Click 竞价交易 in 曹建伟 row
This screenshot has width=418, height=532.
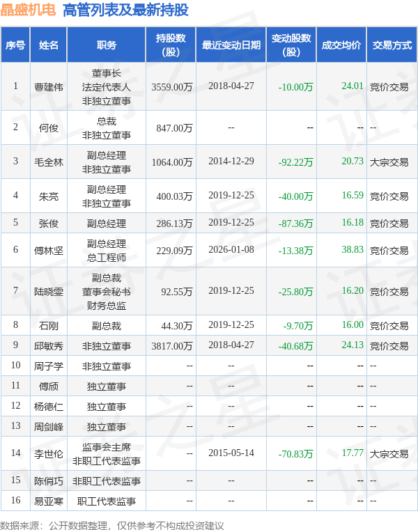(389, 87)
